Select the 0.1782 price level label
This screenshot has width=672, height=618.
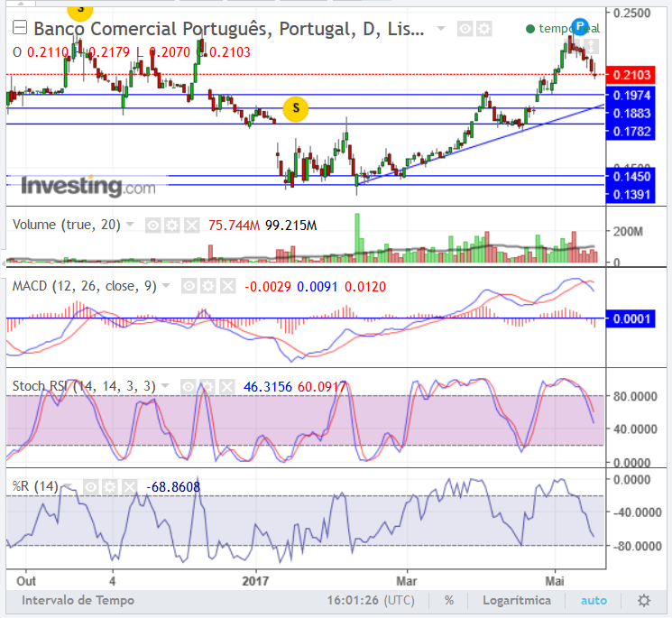pyautogui.click(x=631, y=131)
